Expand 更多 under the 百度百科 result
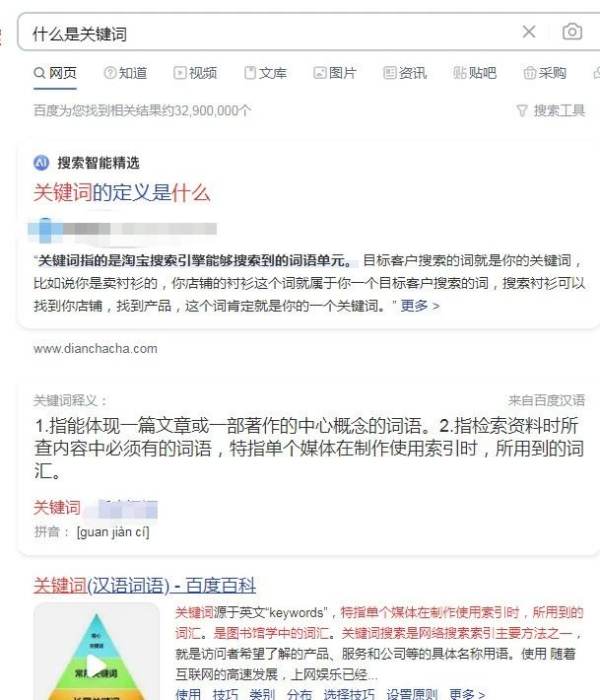Image resolution: width=600 pixels, height=700 pixels. click(x=467, y=694)
